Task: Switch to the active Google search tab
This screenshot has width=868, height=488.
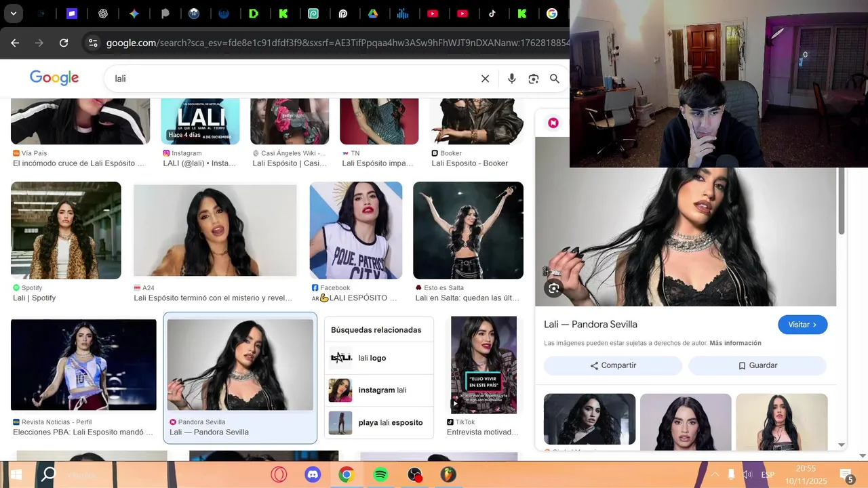Action: pos(552,14)
